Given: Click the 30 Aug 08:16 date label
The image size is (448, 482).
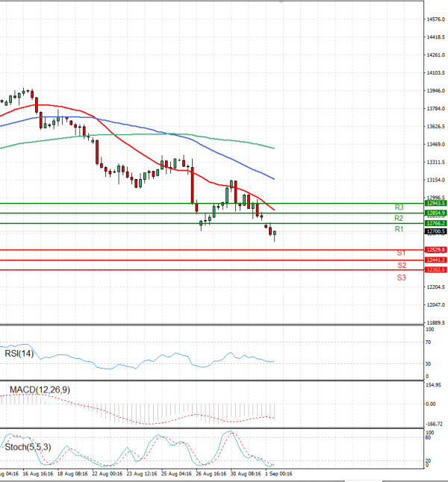Looking at the screenshot, I should pos(243,473).
